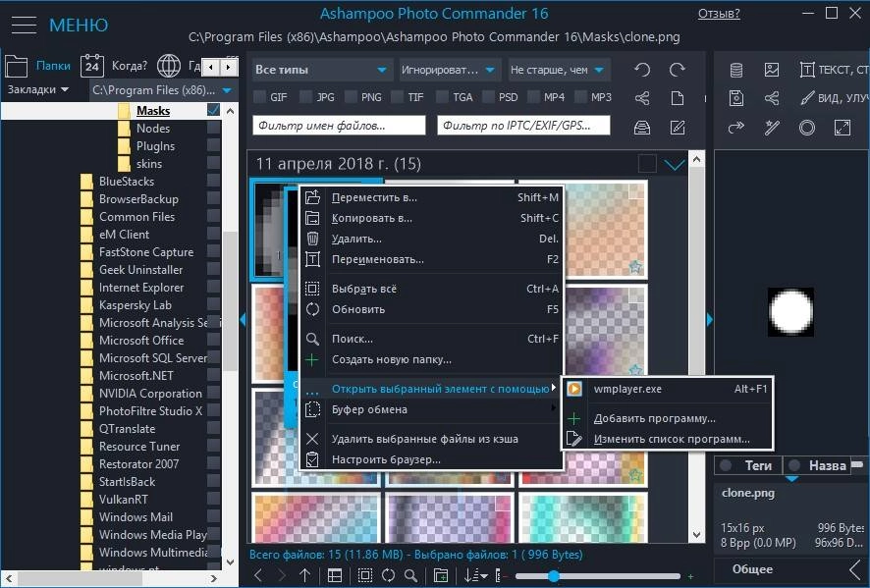Choose Добавить программу... submenu item
Screen dimensions: 870x588
coord(668,418)
